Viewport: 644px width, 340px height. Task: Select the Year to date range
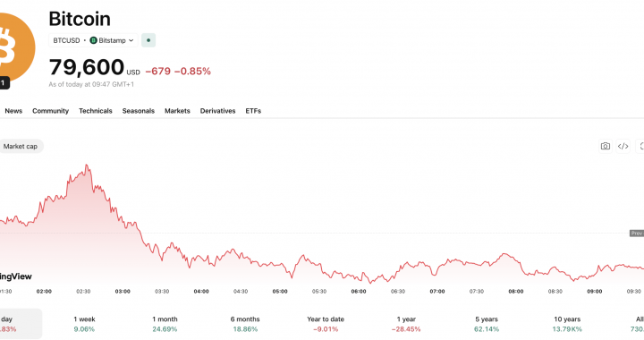click(x=326, y=324)
